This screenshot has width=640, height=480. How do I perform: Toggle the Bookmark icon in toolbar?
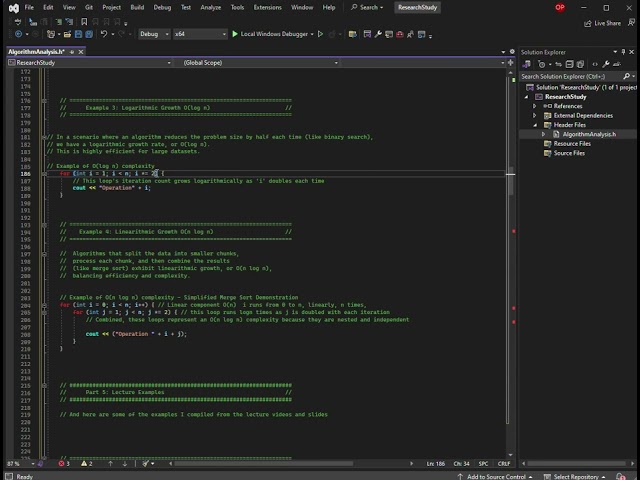(84, 22)
